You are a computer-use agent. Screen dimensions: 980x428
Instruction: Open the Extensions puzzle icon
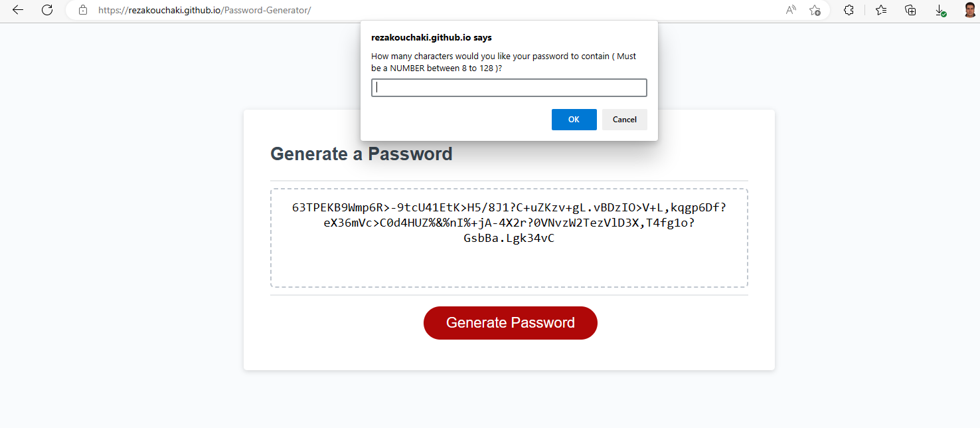pyautogui.click(x=849, y=11)
